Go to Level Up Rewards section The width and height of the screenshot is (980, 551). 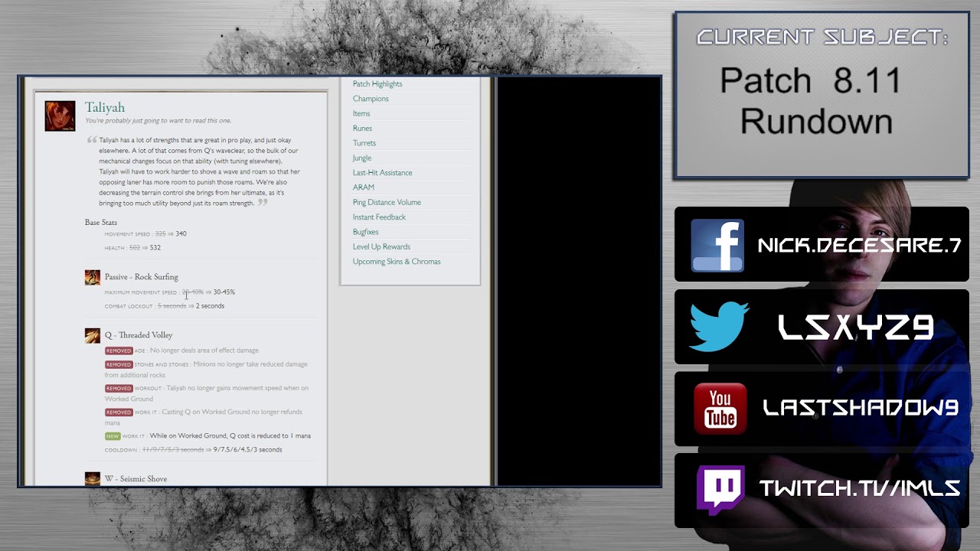pyautogui.click(x=381, y=247)
